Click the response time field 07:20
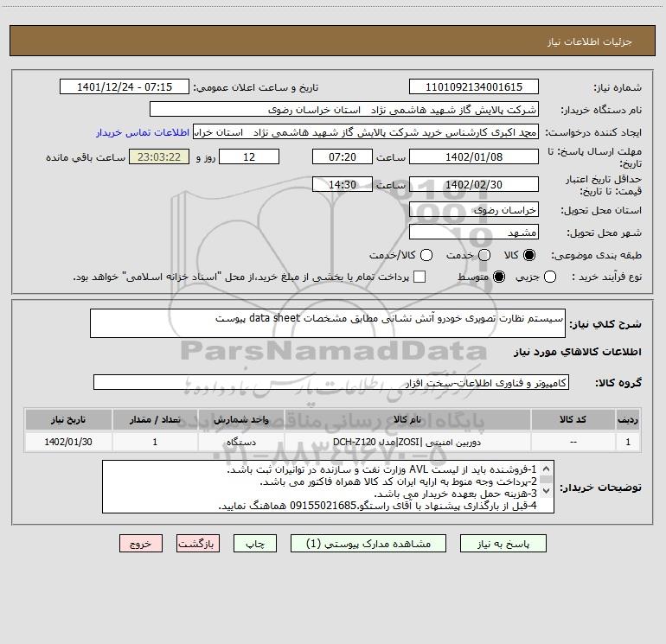666x644 pixels. pos(343,156)
